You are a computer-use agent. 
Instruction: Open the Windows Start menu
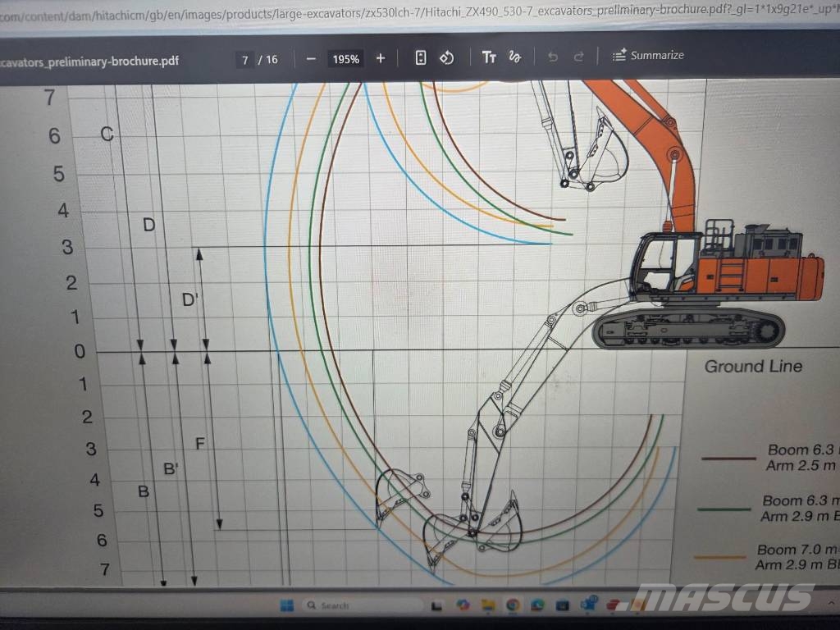(286, 605)
